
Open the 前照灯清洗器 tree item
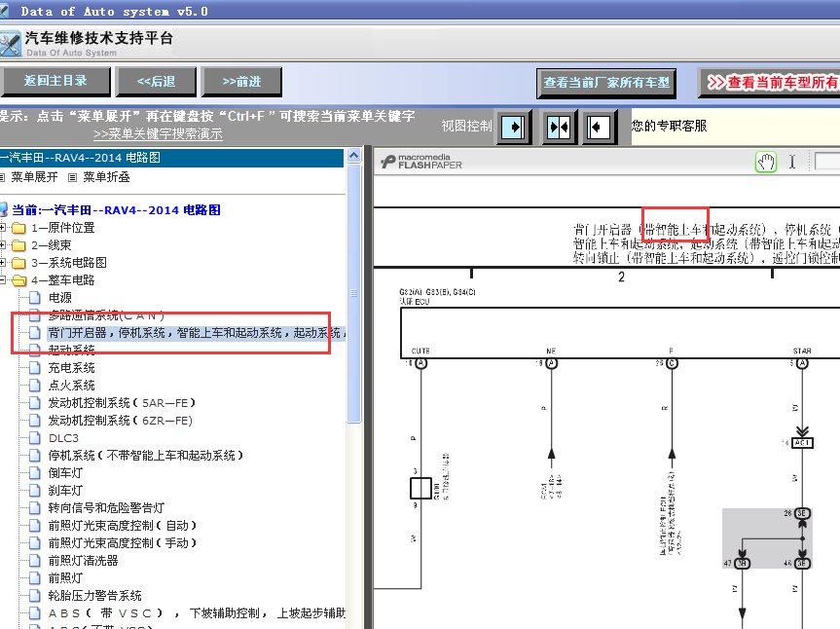coord(83,561)
